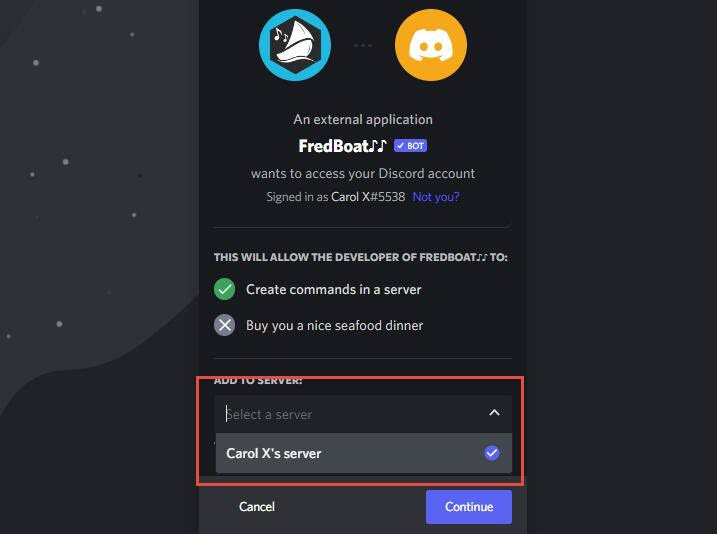Click the "Buy you a nice seafood dinner" text

tap(334, 325)
